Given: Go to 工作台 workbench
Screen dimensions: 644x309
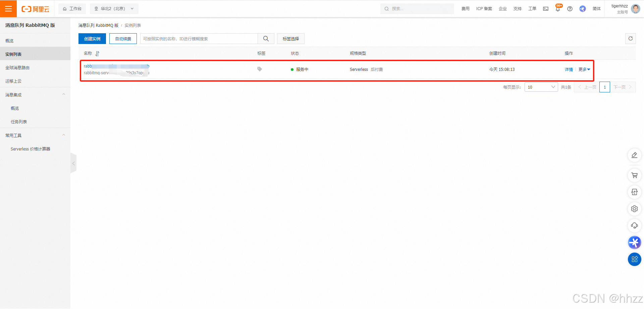Looking at the screenshot, I should 72,9.
